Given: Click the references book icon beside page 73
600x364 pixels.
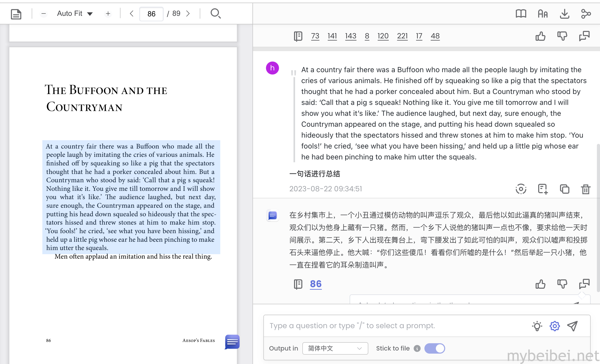Looking at the screenshot, I should click(x=298, y=36).
